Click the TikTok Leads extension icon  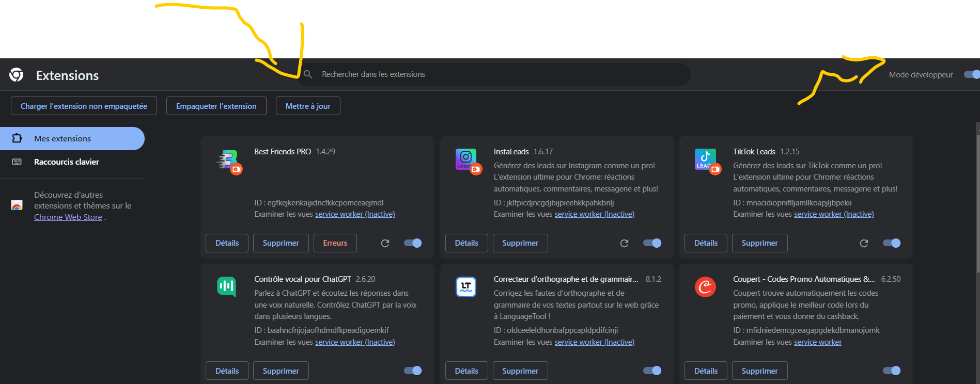coord(708,161)
